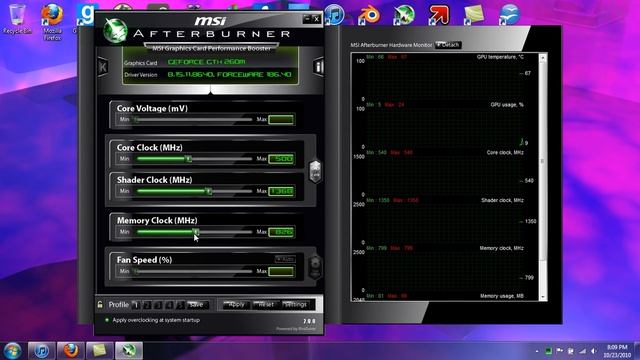
Task: Click the graphics card name readout
Action: (207, 62)
